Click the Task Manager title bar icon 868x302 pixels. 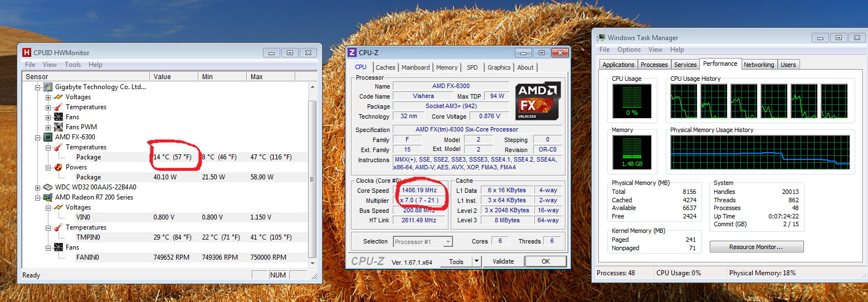[x=601, y=38]
